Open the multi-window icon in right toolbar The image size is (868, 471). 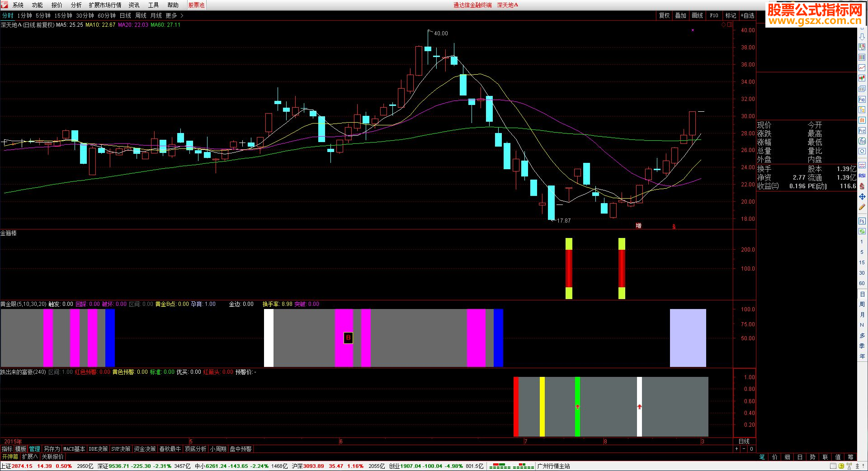862,89
